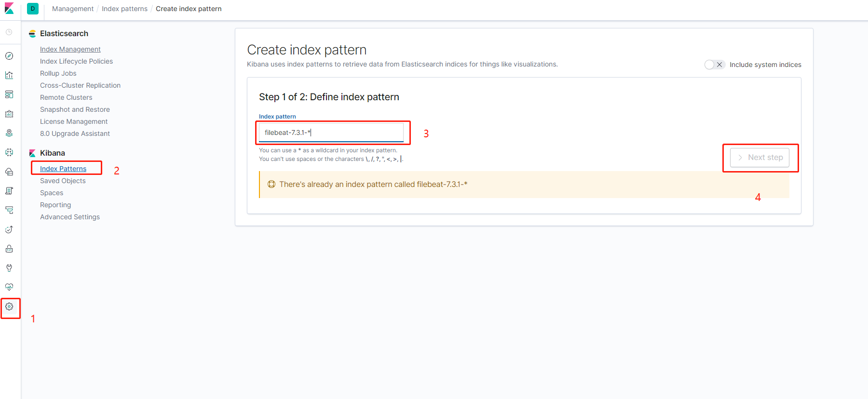The height and width of the screenshot is (399, 868).
Task: Click the Kibana logo home icon
Action: 9,9
